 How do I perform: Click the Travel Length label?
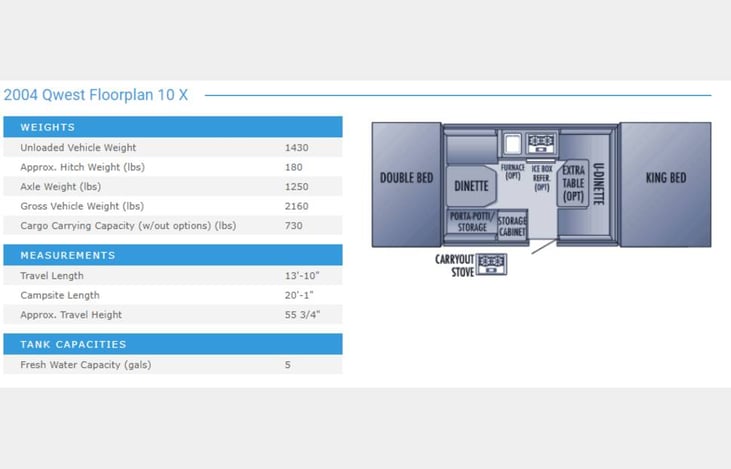point(52,276)
